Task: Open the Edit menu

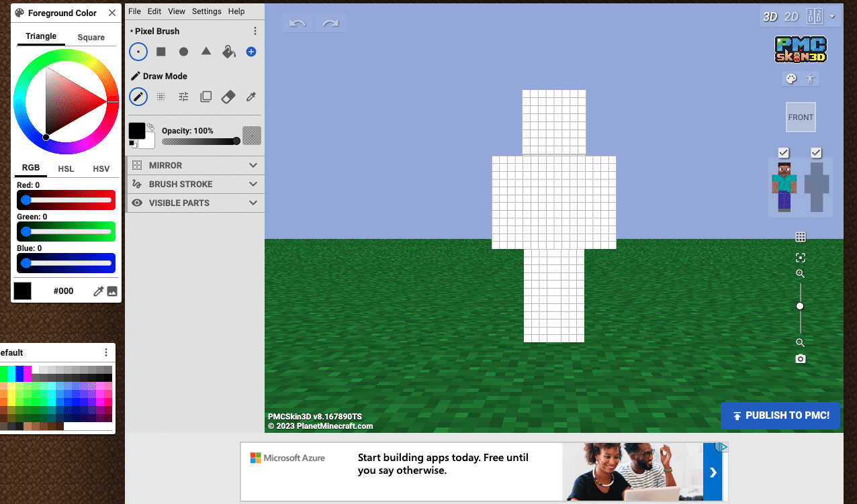Action: coord(154,11)
